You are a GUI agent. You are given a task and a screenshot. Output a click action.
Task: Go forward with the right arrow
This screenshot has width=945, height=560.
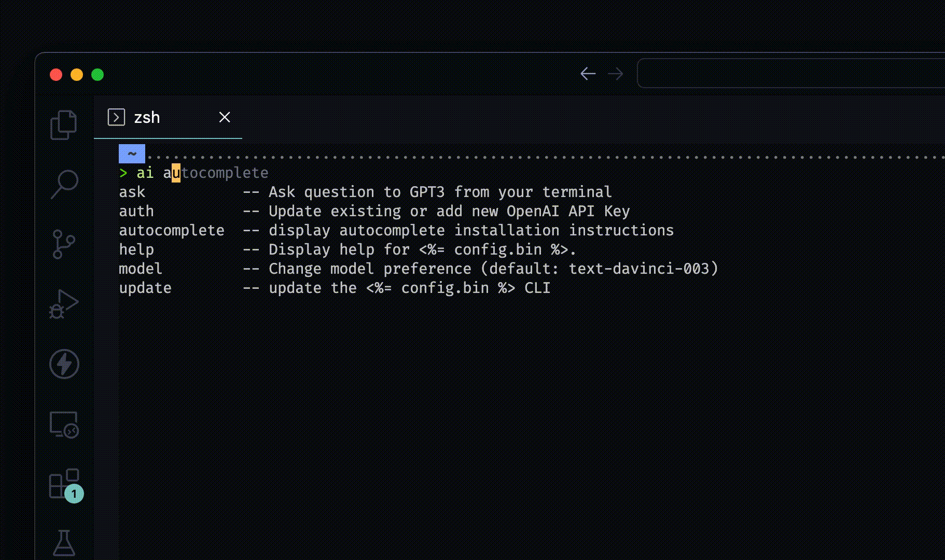[616, 74]
